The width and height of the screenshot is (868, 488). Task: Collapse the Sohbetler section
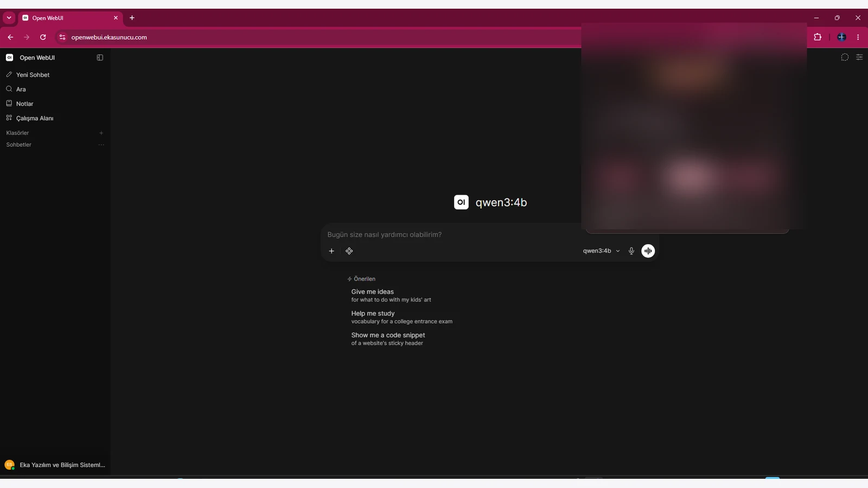pyautogui.click(x=19, y=145)
